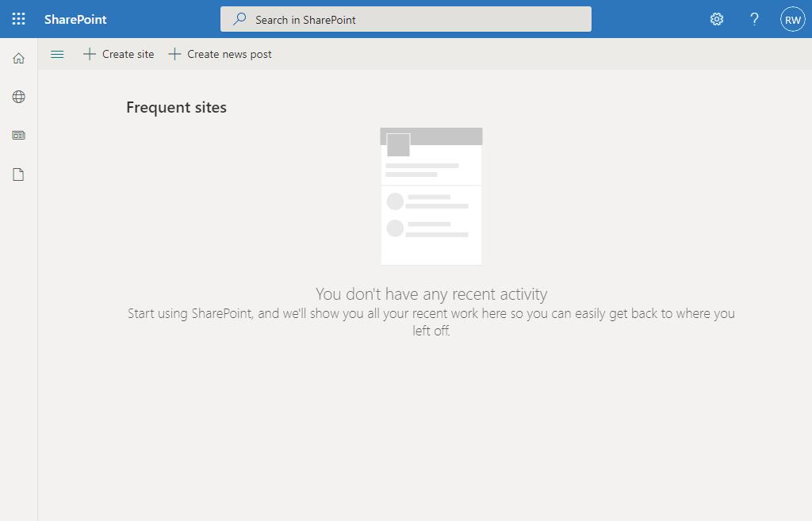812x521 pixels.
Task: Focus the Search in SharePoint field
Action: [x=405, y=19]
